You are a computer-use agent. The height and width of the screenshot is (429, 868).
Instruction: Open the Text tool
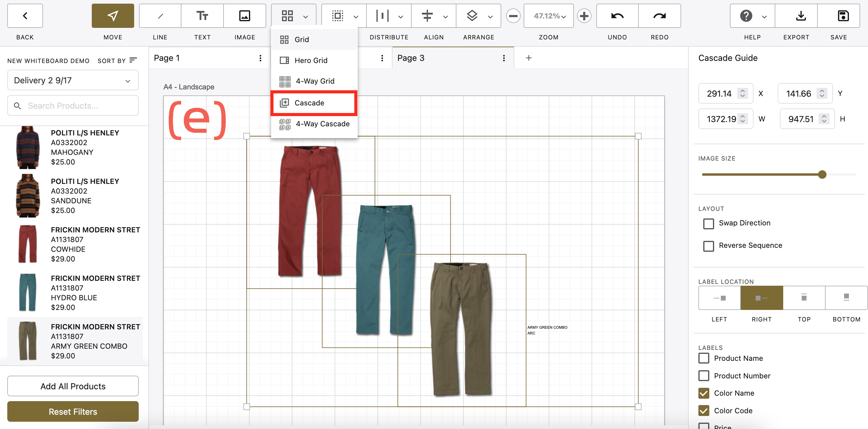202,15
